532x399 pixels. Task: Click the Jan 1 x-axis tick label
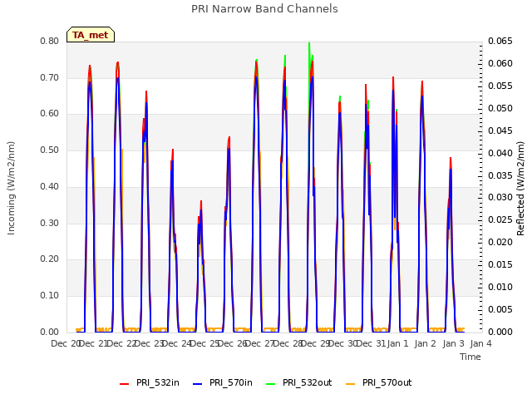coord(397,343)
